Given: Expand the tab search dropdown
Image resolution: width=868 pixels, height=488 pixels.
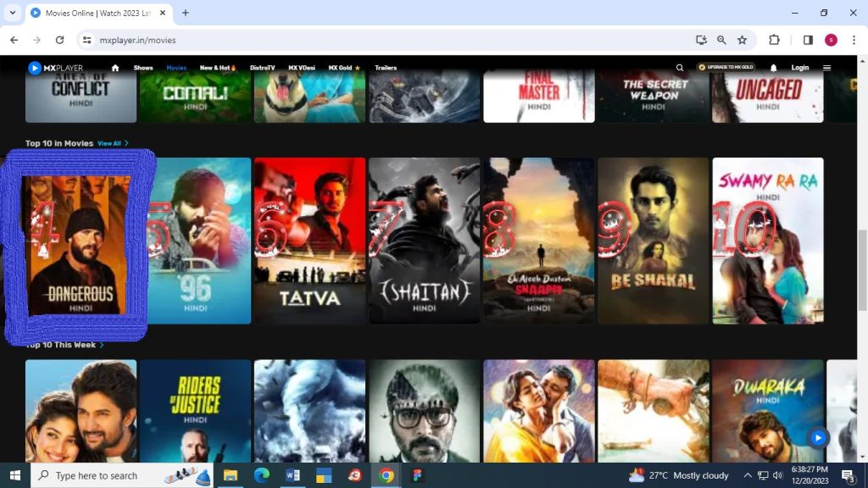Looking at the screenshot, I should point(12,13).
